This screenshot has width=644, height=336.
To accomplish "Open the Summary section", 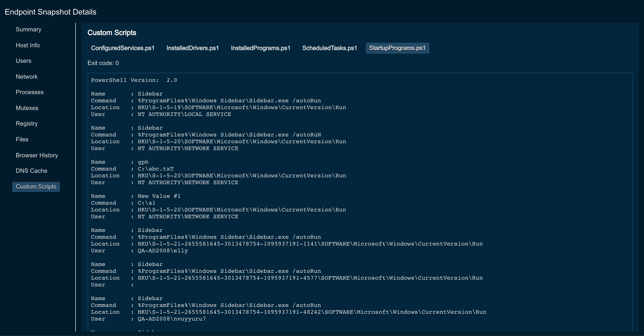I will [x=29, y=29].
